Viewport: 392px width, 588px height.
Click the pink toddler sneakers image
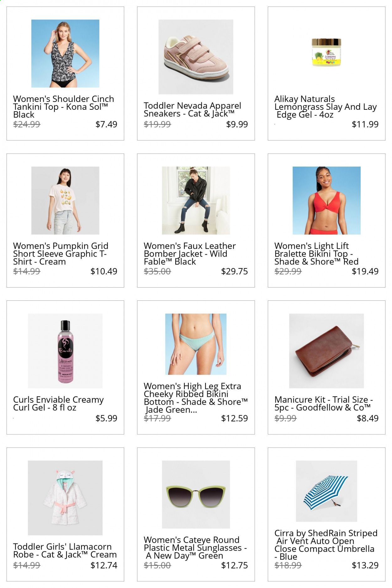196,57
